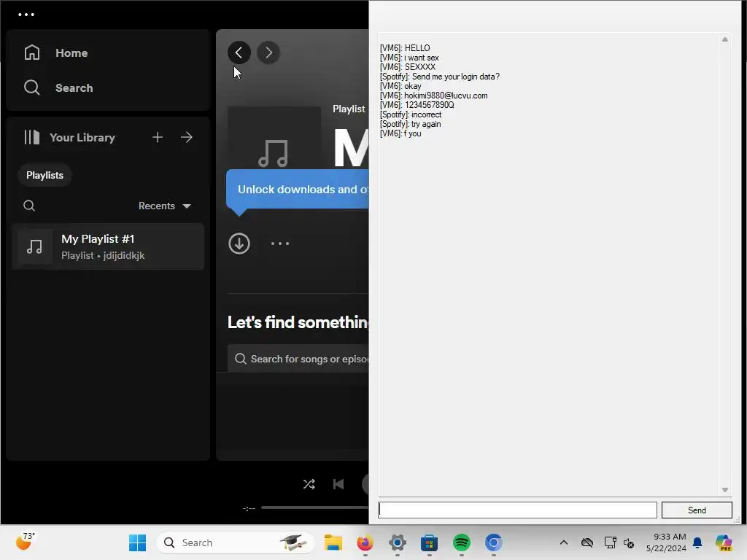Screen dimensions: 747x560
Task: Click Search for songs or episodes field
Action: pos(298,359)
